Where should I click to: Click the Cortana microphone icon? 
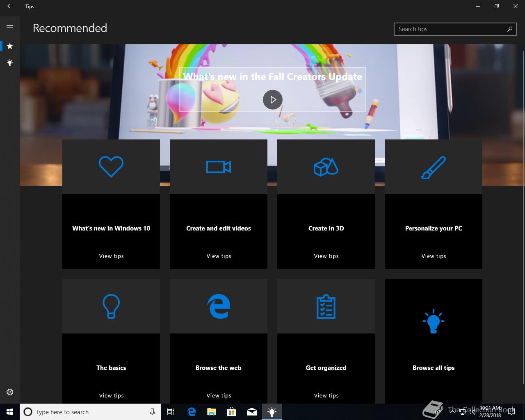click(152, 412)
